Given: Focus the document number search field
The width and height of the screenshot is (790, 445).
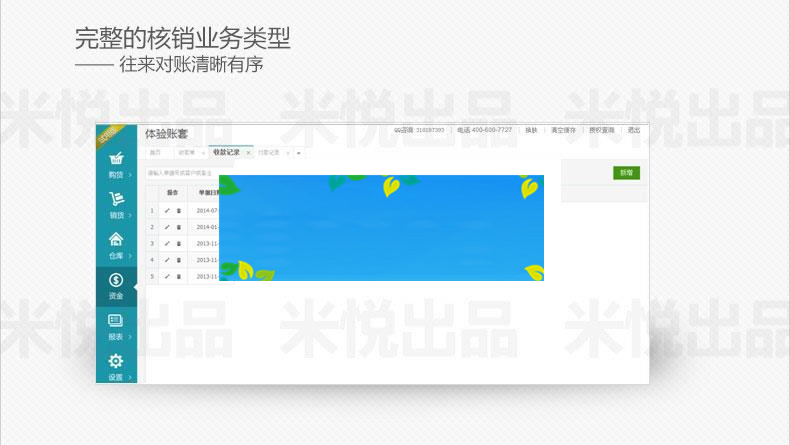Looking at the screenshot, I should pyautogui.click(x=182, y=173).
